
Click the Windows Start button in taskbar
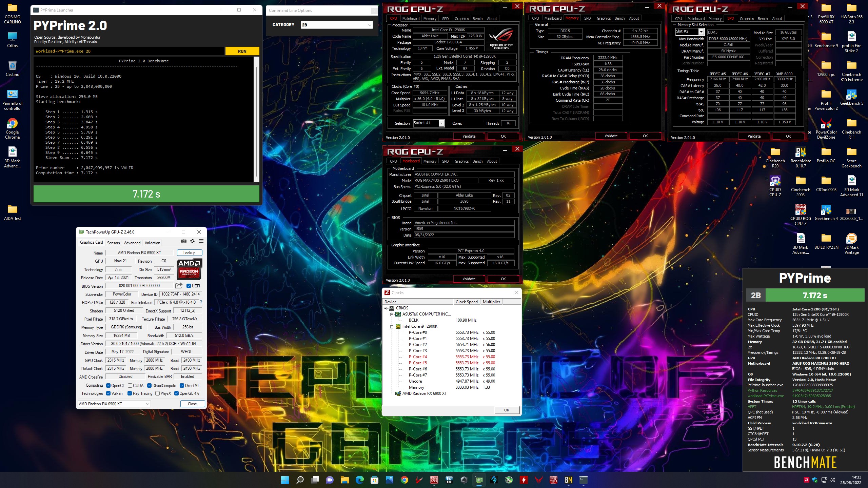(x=285, y=480)
